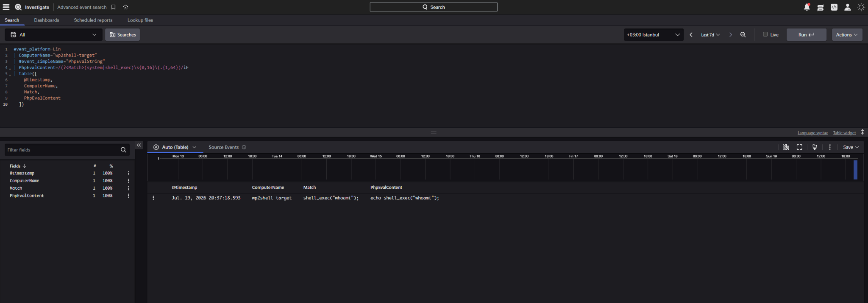Open the +03:00 Istanbul timezone dropdown
Image resolution: width=868 pixels, height=303 pixels.
pyautogui.click(x=653, y=35)
